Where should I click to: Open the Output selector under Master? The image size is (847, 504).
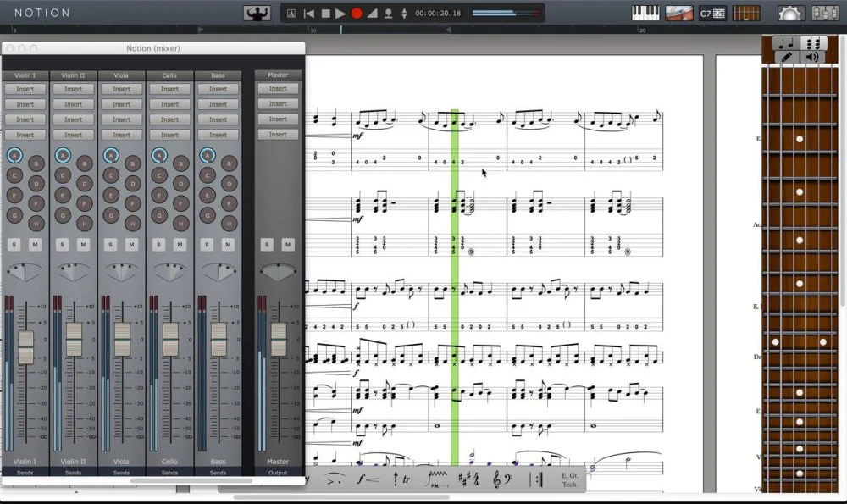click(x=278, y=473)
